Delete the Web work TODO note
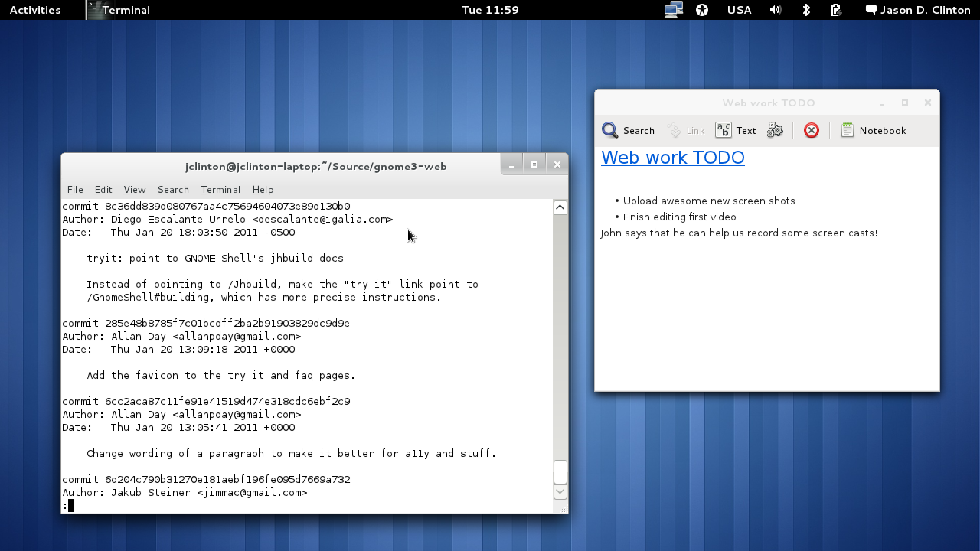The image size is (980, 551). point(811,130)
